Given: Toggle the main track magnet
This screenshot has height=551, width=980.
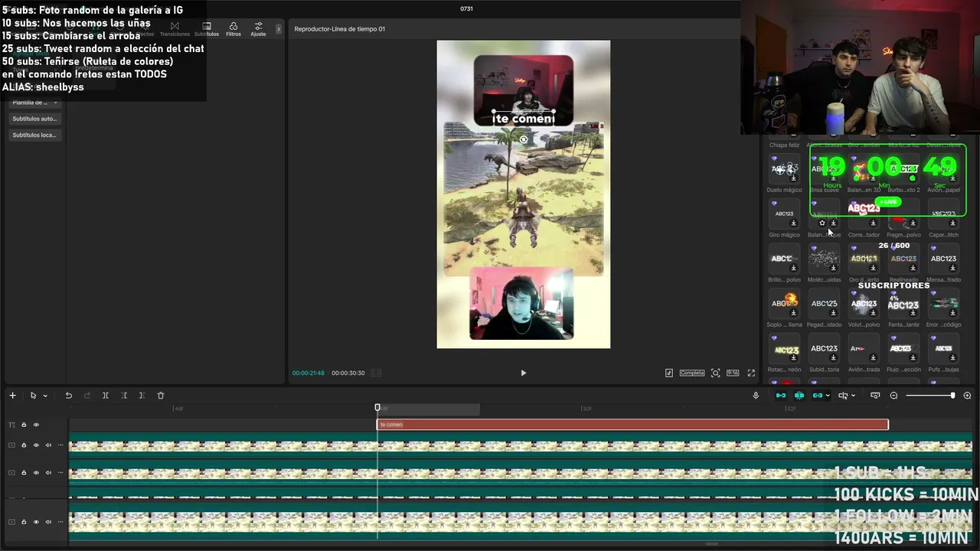Looking at the screenshot, I should pyautogui.click(x=781, y=396).
